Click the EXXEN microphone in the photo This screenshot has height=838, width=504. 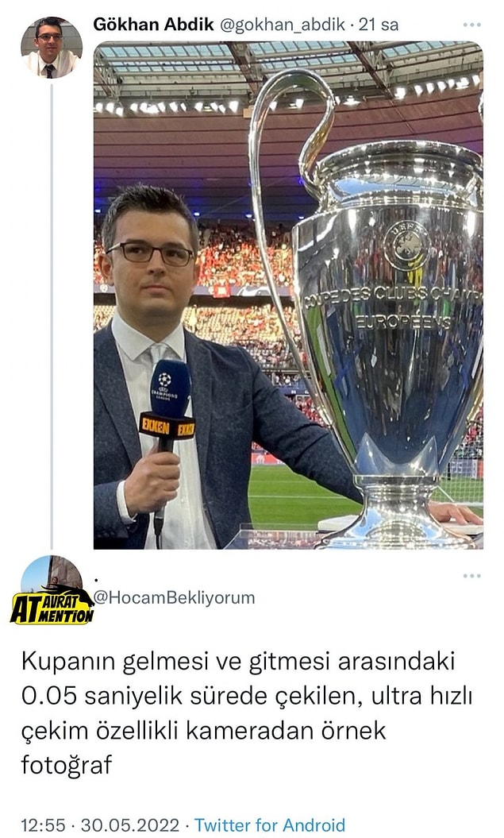(x=167, y=427)
